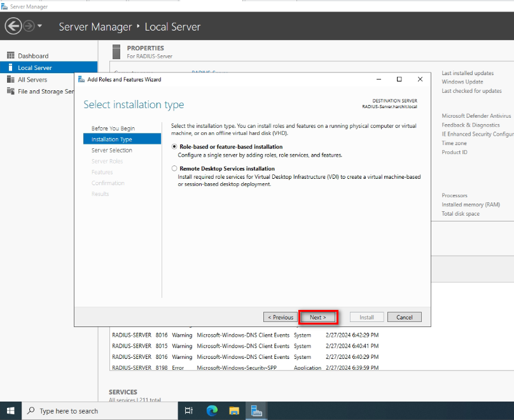Click the back navigation arrow in Server Manager
Image resolution: width=514 pixels, height=420 pixels.
point(13,26)
